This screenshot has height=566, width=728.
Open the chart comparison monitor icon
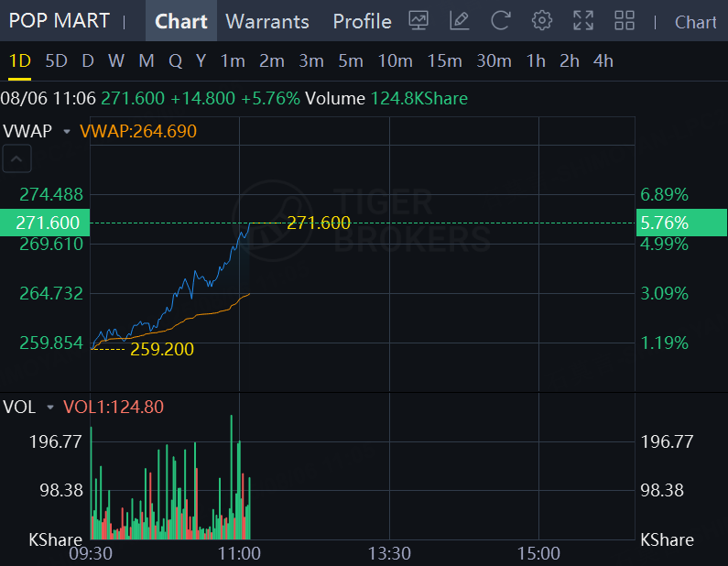[x=418, y=21]
